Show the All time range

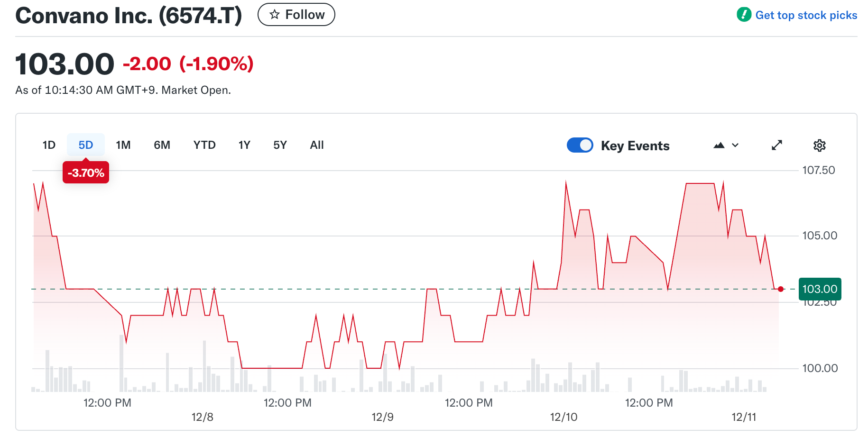pyautogui.click(x=317, y=145)
